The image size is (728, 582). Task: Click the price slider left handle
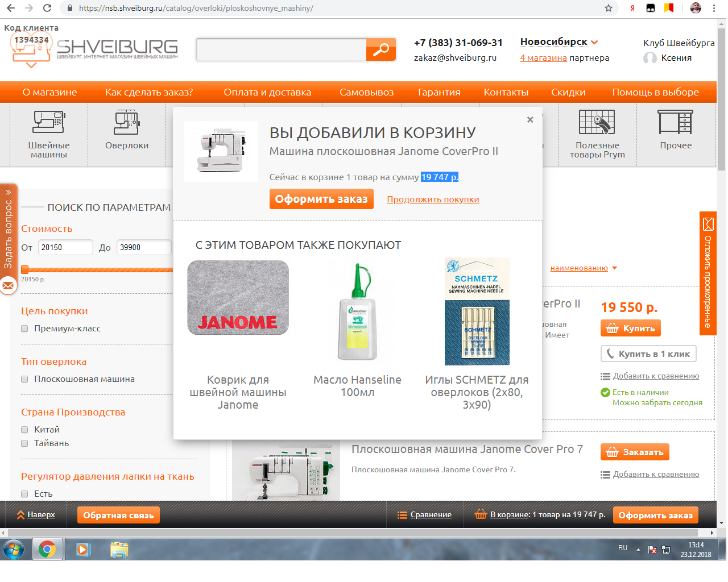pyautogui.click(x=24, y=269)
